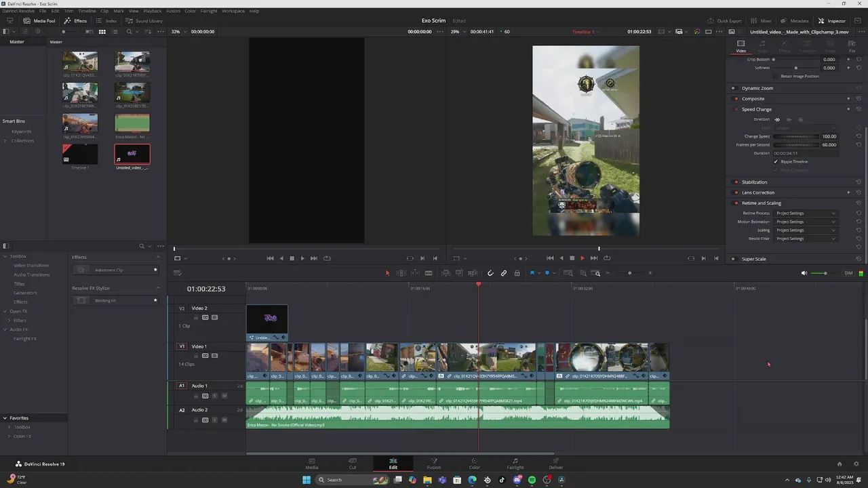Open the Resize Filter dropdown
This screenshot has width=868, height=488.
pos(806,239)
